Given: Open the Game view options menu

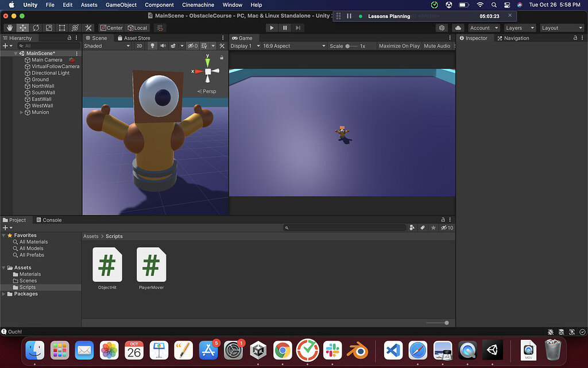Looking at the screenshot, I should coord(450,38).
